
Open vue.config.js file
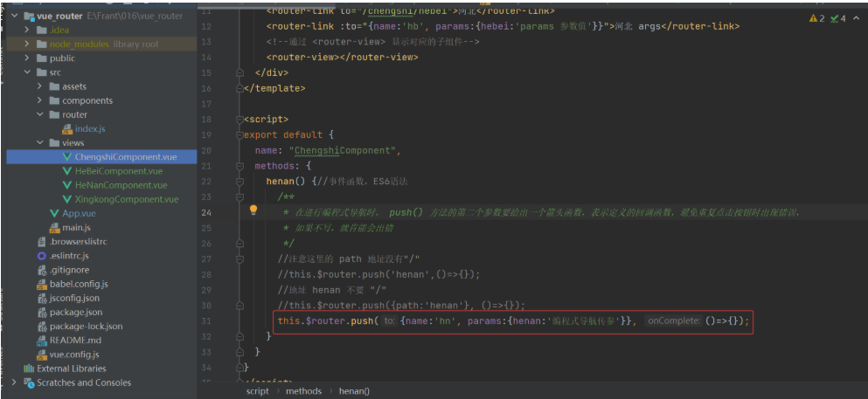click(74, 354)
